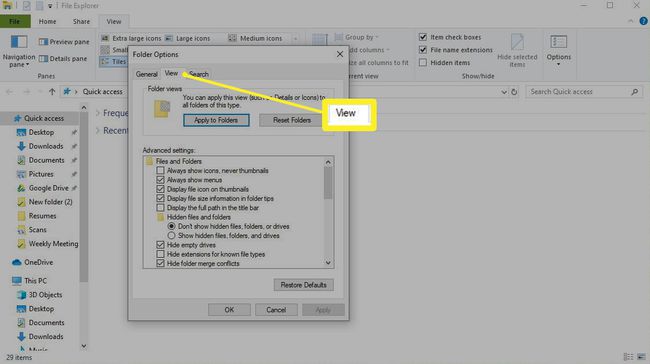Image resolution: width=650 pixels, height=364 pixels.
Task: Uncheck Always show menus
Action: [x=160, y=180]
